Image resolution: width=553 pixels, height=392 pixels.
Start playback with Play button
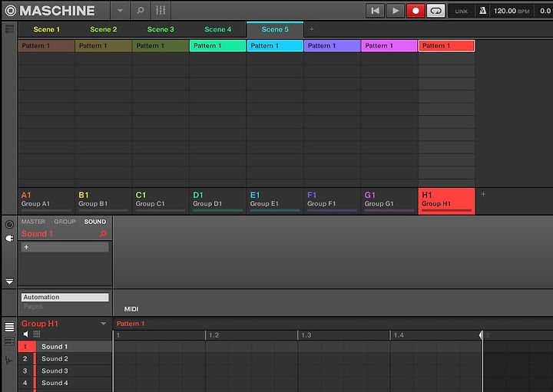tap(396, 11)
